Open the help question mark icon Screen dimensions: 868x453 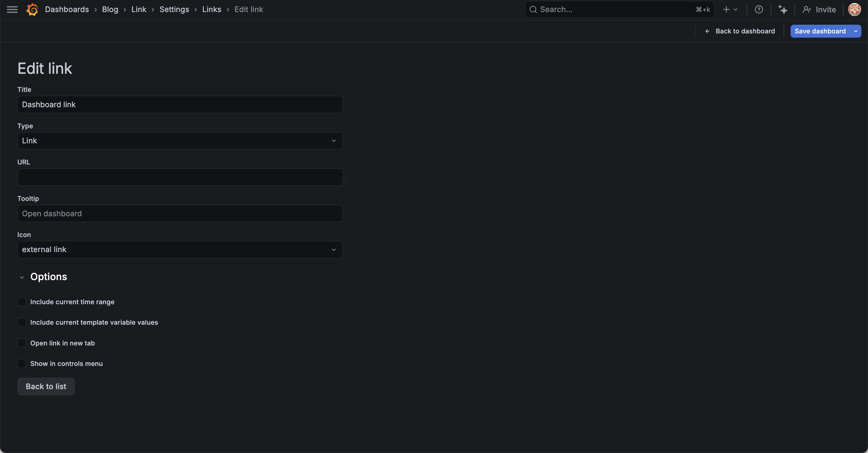[x=759, y=9]
